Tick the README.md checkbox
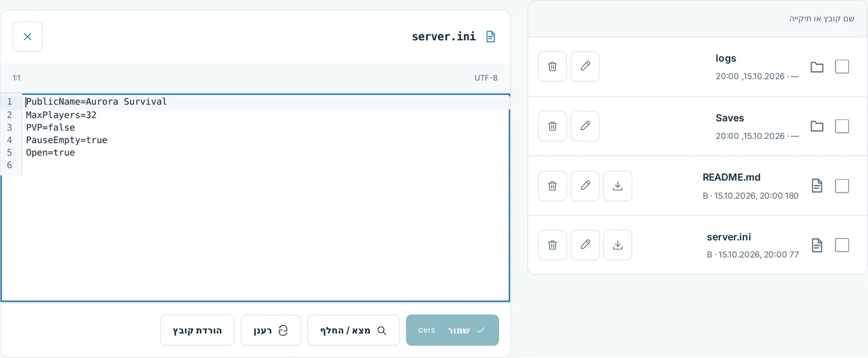 tap(842, 186)
